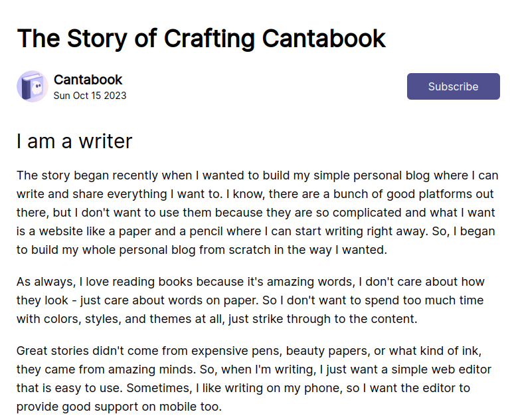Click the paragraph starting Great stories didn't come
This screenshot has height=420, width=514.
(x=254, y=378)
